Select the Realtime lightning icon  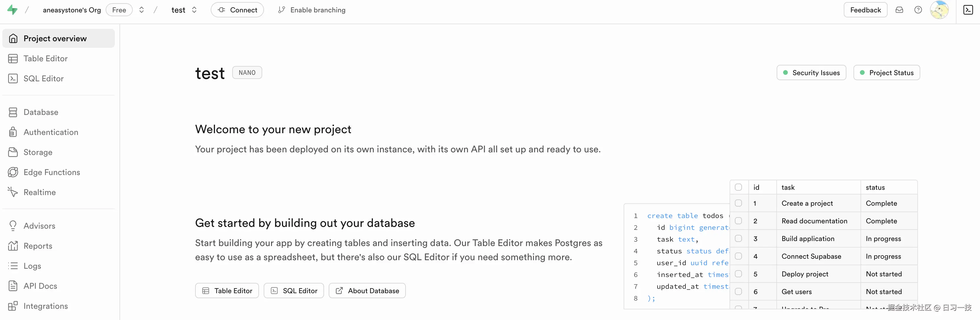pos(13,192)
